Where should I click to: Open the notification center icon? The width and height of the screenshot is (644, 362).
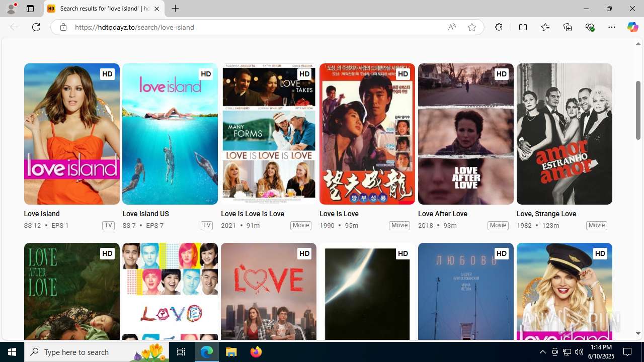click(x=628, y=352)
